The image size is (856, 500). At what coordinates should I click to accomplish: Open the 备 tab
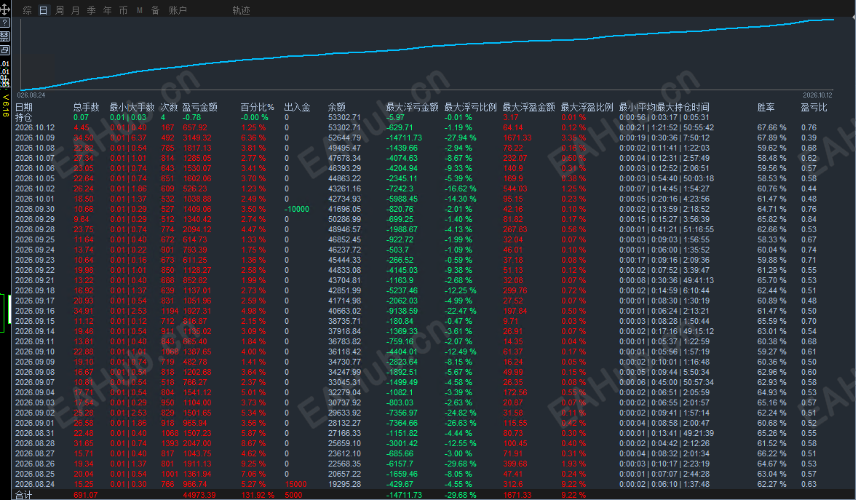155,10
